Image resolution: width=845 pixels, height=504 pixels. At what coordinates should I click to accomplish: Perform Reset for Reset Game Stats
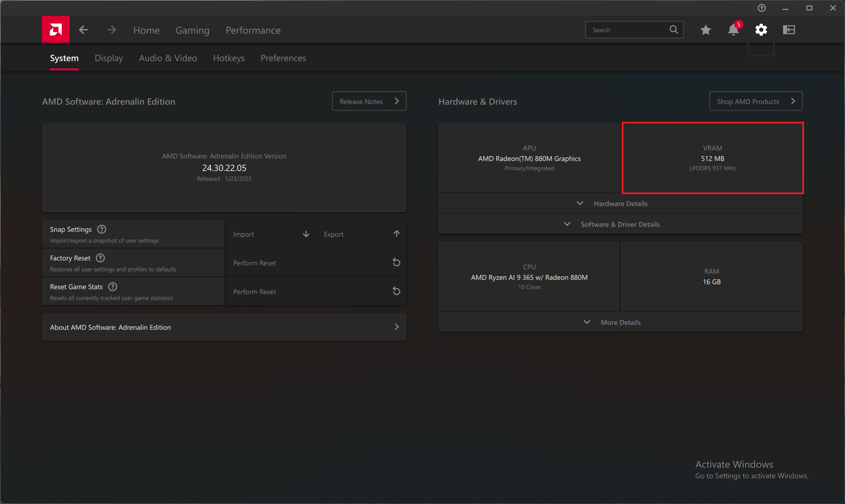(316, 291)
